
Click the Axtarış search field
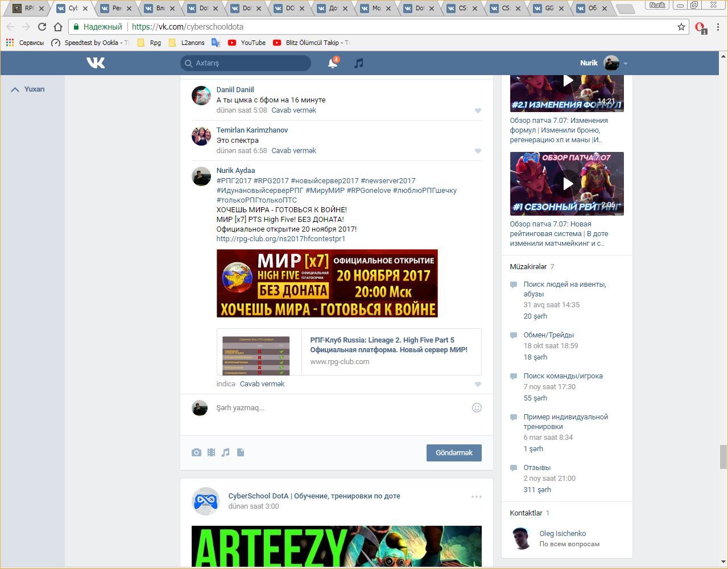(246, 63)
